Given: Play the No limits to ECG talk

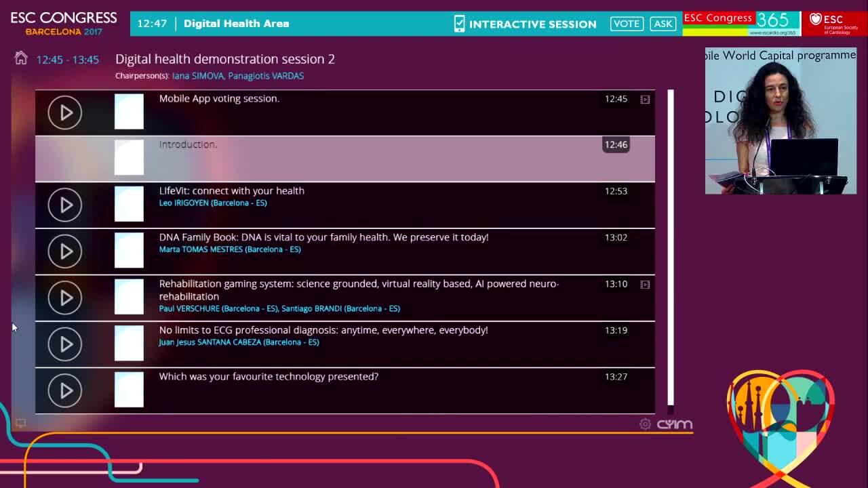Looking at the screenshot, I should 65,344.
